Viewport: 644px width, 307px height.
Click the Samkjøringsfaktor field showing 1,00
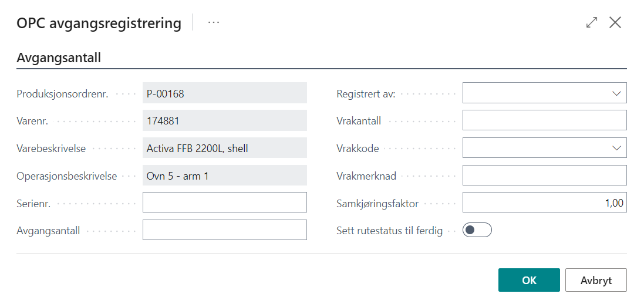tap(544, 203)
